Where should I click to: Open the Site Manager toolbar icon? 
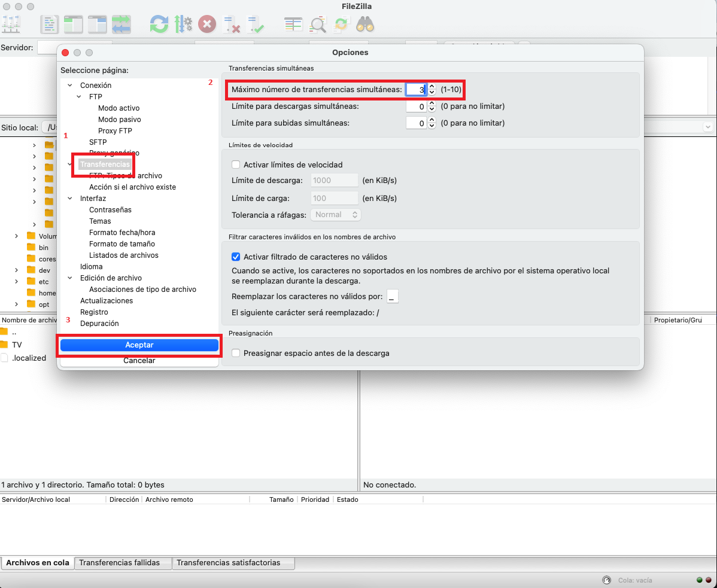pos(10,24)
